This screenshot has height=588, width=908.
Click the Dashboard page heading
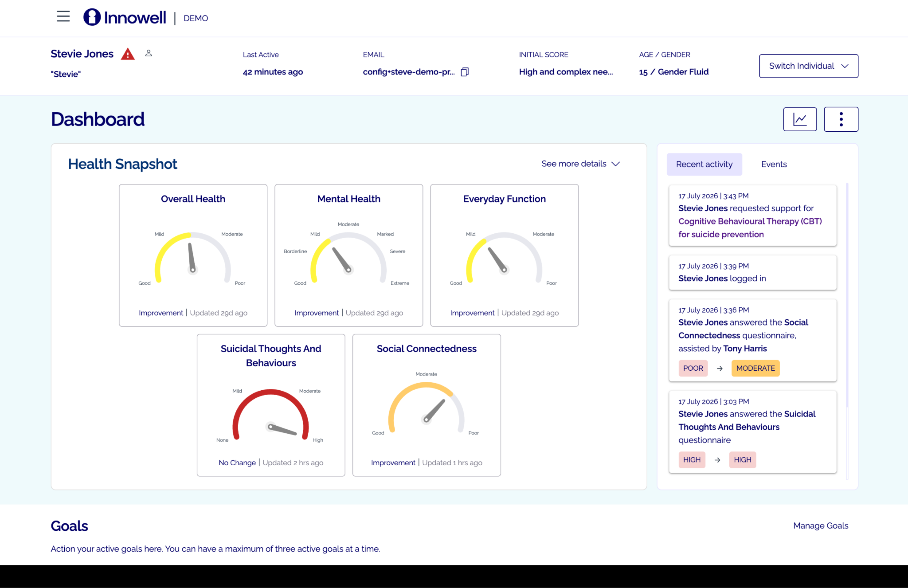[98, 119]
